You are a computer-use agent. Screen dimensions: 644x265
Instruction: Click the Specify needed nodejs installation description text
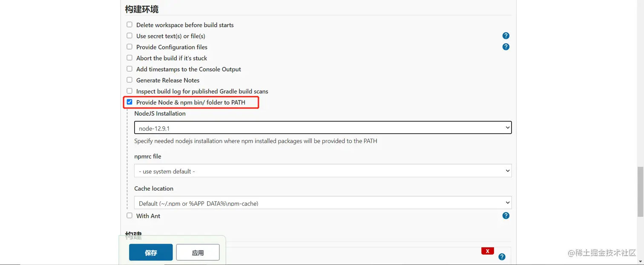[x=256, y=141]
